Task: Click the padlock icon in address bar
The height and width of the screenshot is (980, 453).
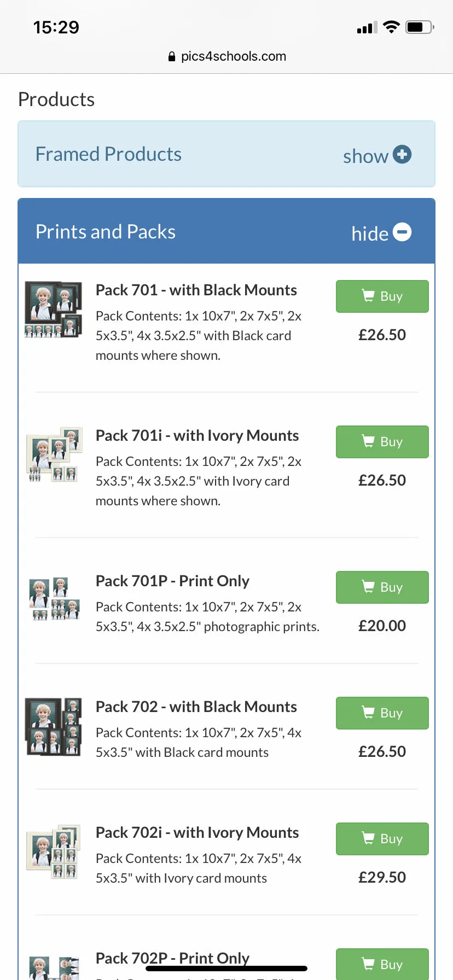Action: tap(172, 56)
